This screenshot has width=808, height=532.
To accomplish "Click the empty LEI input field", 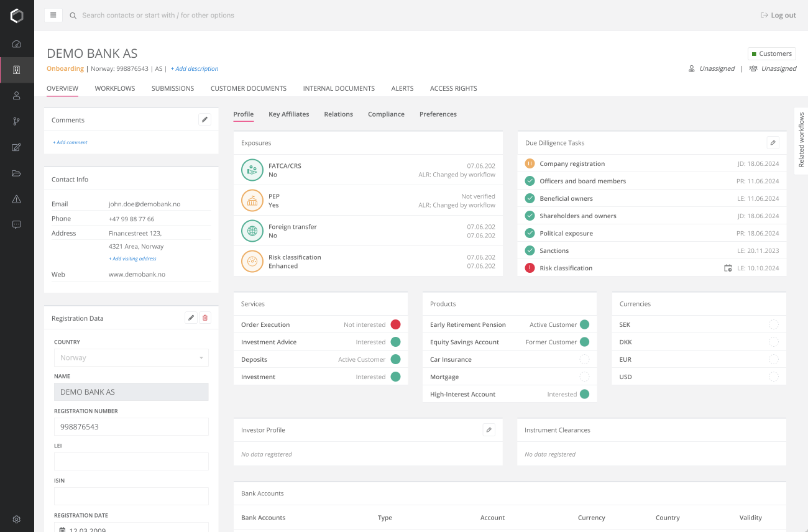I will (x=131, y=461).
